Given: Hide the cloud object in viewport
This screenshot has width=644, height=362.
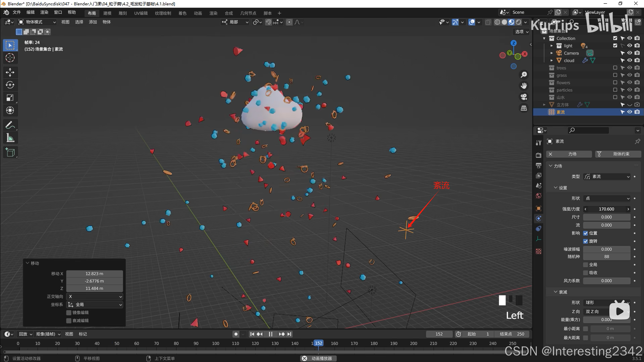Looking at the screenshot, I should pos(629,60).
